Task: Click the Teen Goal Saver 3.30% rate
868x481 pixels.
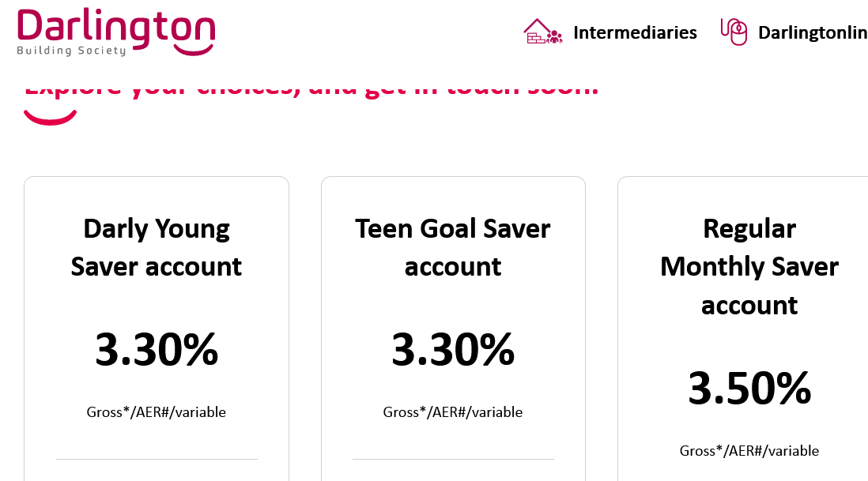Action: pyautogui.click(x=453, y=349)
